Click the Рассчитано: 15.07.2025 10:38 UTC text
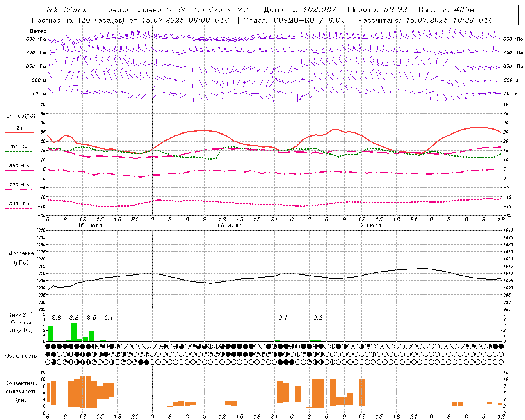Image resolution: width=525 pixels, height=420 pixels. 426,20
